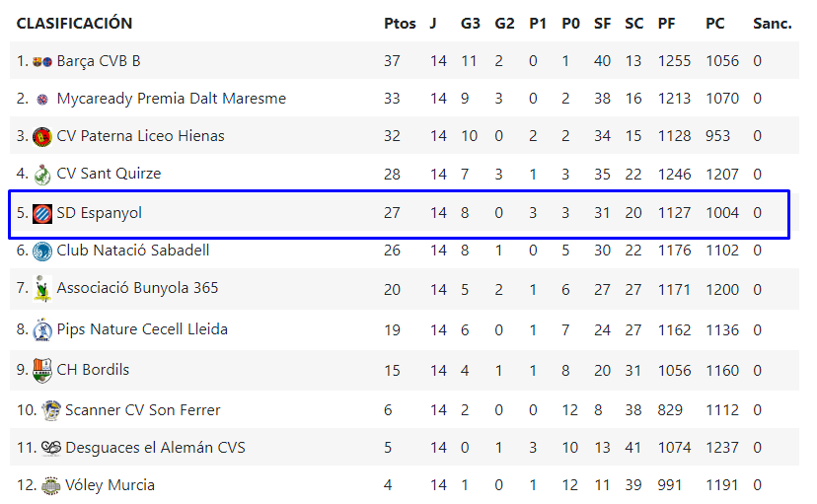Click the Associació Bunyola 365 logo
Image resolution: width=817 pixels, height=504 pixels.
click(x=42, y=288)
